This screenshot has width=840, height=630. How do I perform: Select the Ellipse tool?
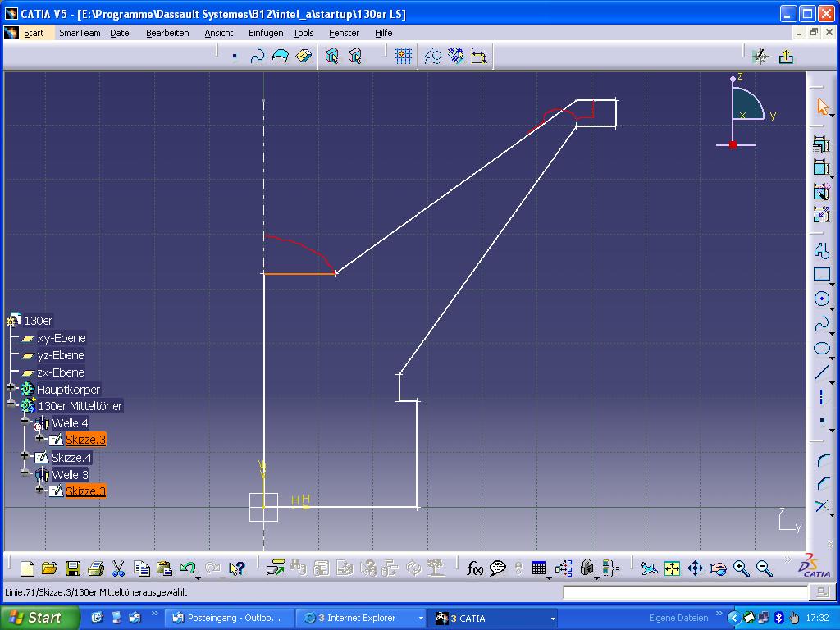(821, 349)
